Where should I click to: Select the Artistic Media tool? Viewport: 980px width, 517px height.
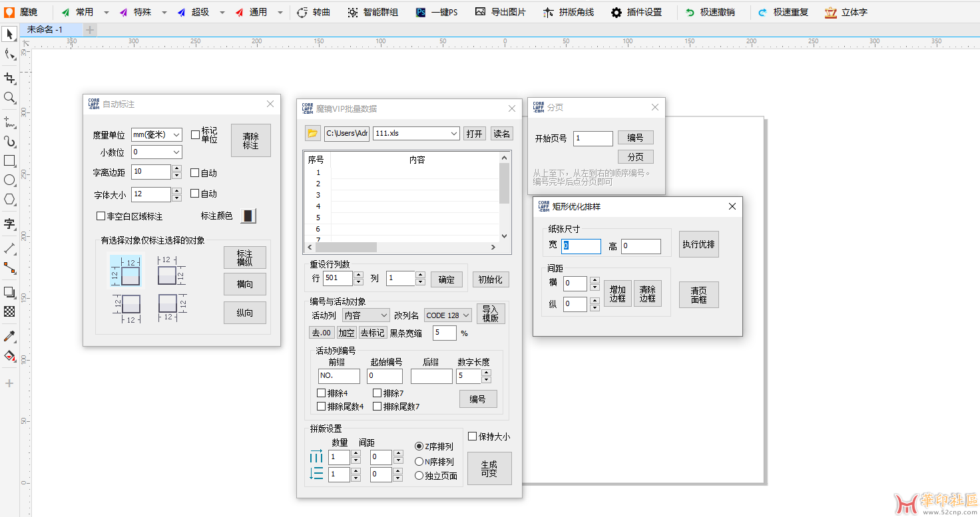pyautogui.click(x=9, y=142)
